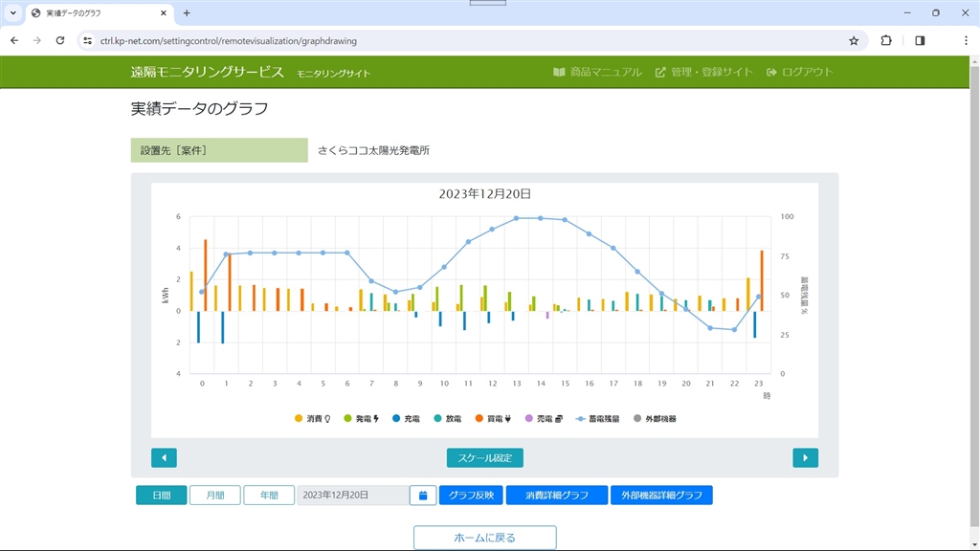
Task: Open a new browser tab
Action: point(187,13)
